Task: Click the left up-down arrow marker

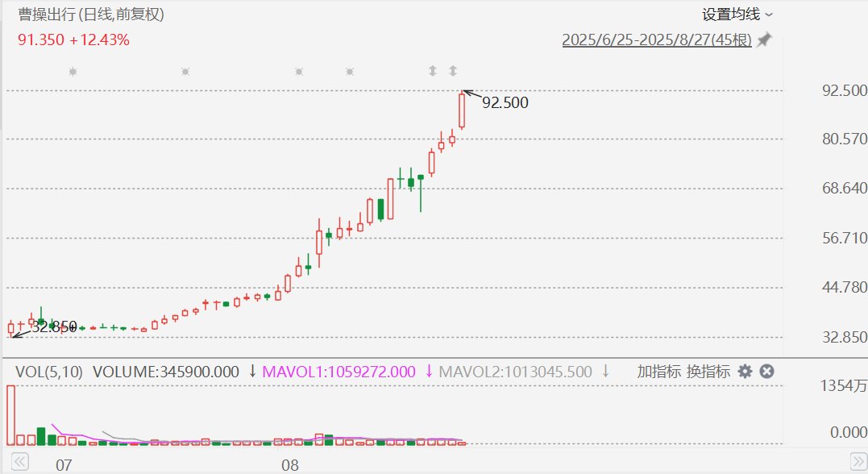Action: [433, 71]
